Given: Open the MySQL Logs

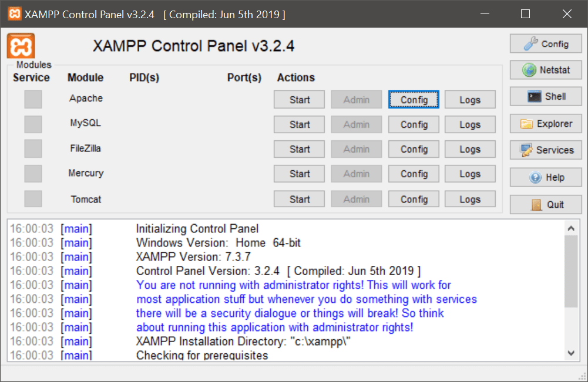Looking at the screenshot, I should click(x=470, y=124).
